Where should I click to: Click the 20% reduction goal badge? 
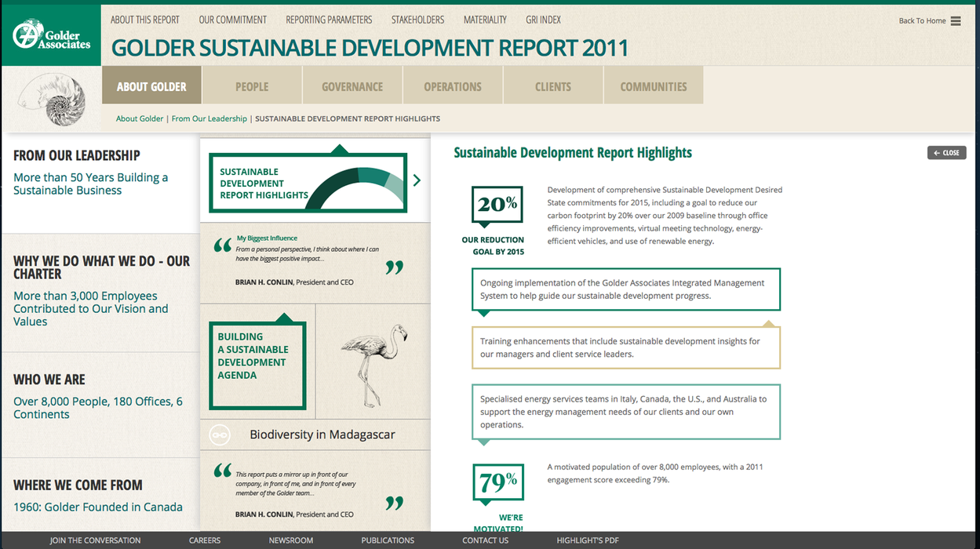(497, 205)
